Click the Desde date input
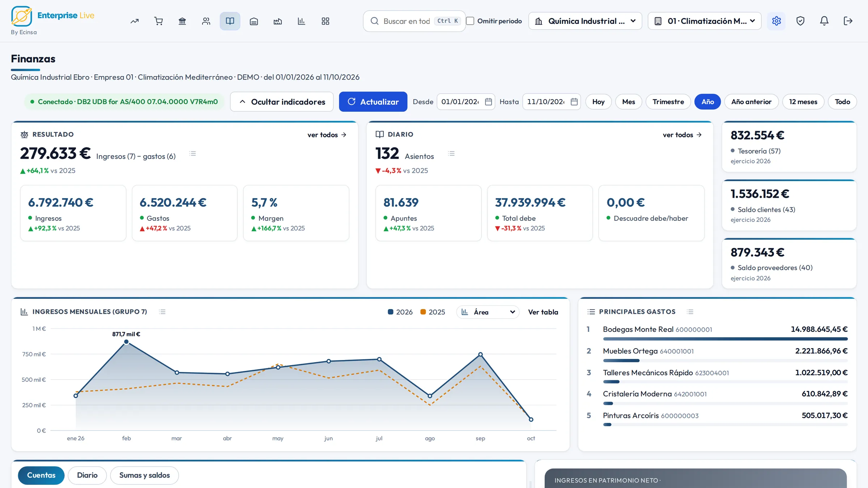Viewport: 868px width, 488px height. (x=466, y=102)
